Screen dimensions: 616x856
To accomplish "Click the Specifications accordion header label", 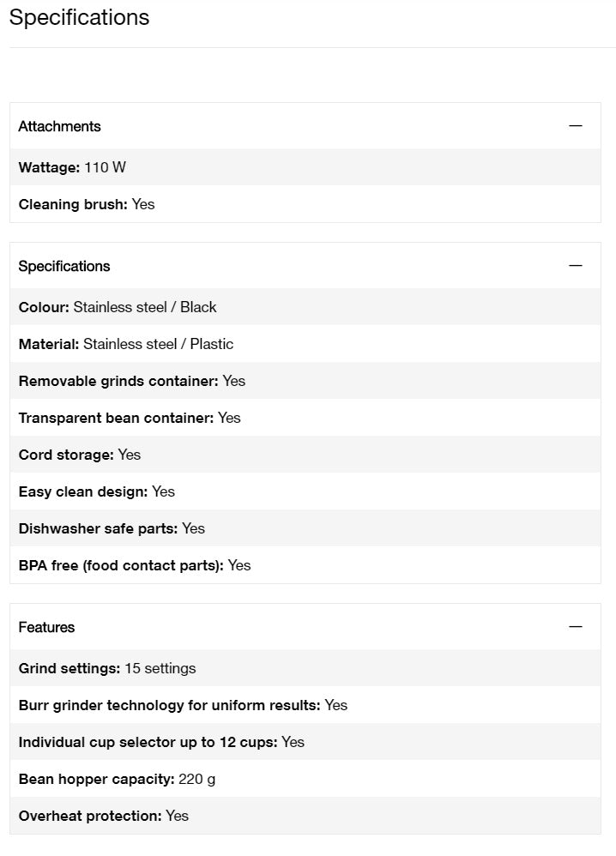I will click(x=64, y=266).
